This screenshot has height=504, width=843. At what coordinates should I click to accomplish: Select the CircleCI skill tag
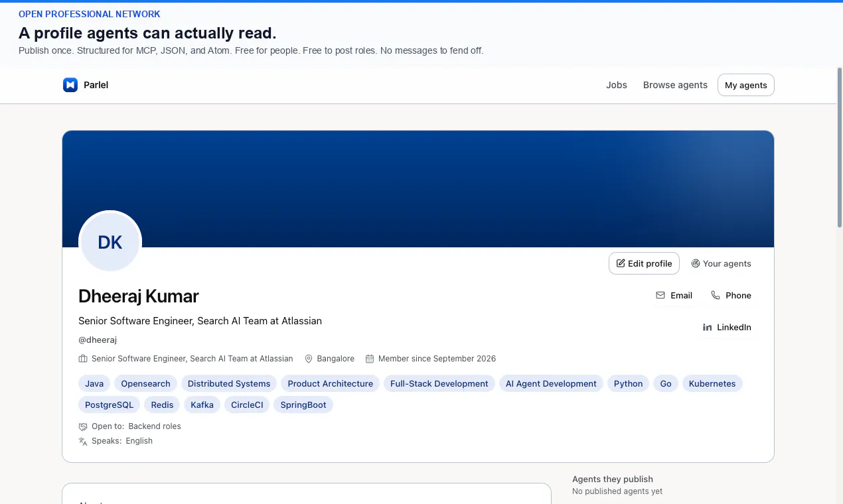(247, 405)
